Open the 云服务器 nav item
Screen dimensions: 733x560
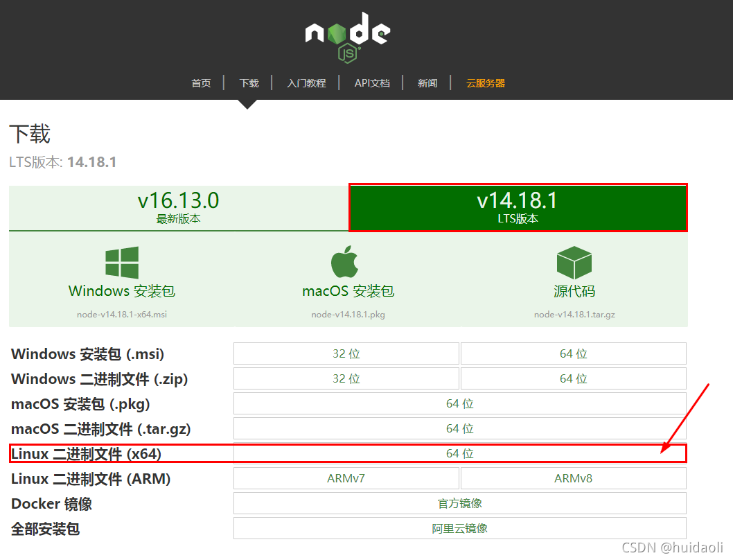pyautogui.click(x=486, y=83)
